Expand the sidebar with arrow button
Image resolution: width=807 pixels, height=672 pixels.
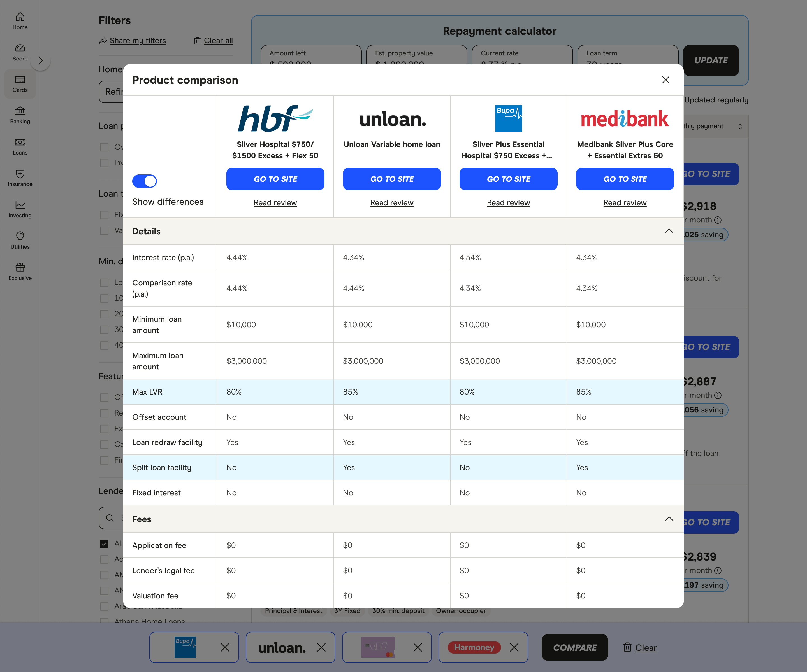point(40,60)
